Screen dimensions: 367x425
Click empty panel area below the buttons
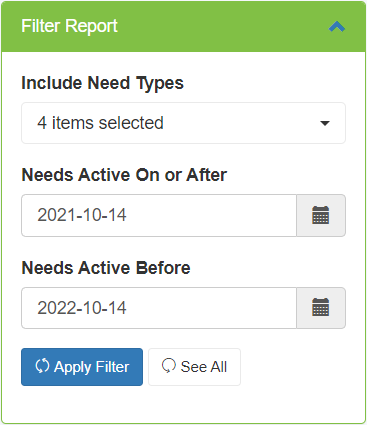183,404
